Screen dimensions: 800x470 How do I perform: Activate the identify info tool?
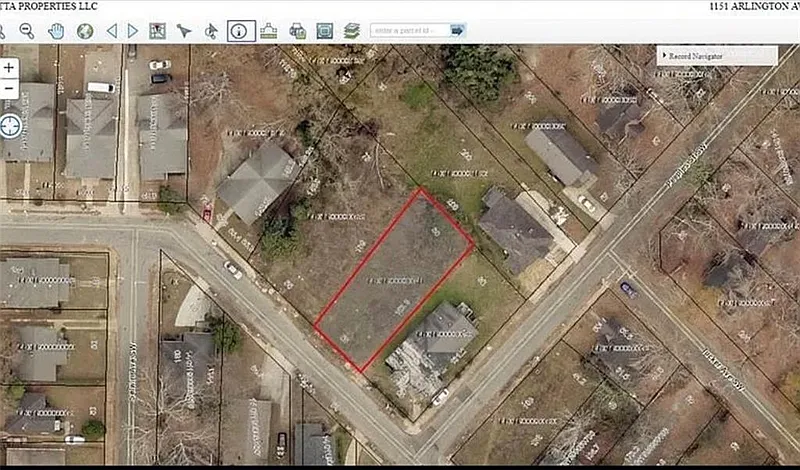click(x=240, y=31)
